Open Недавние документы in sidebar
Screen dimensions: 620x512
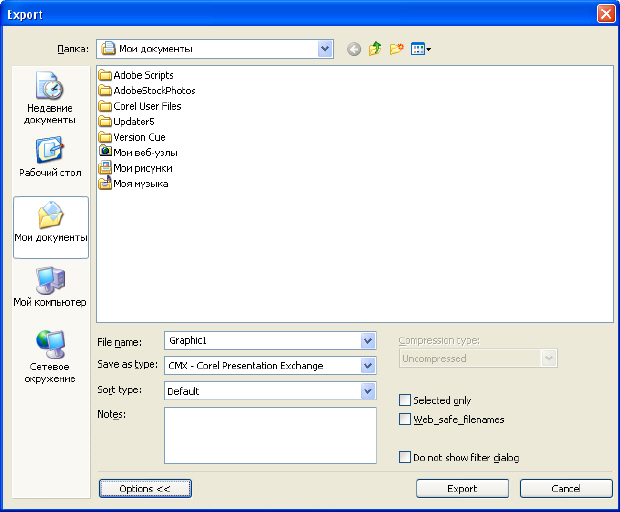[50, 98]
